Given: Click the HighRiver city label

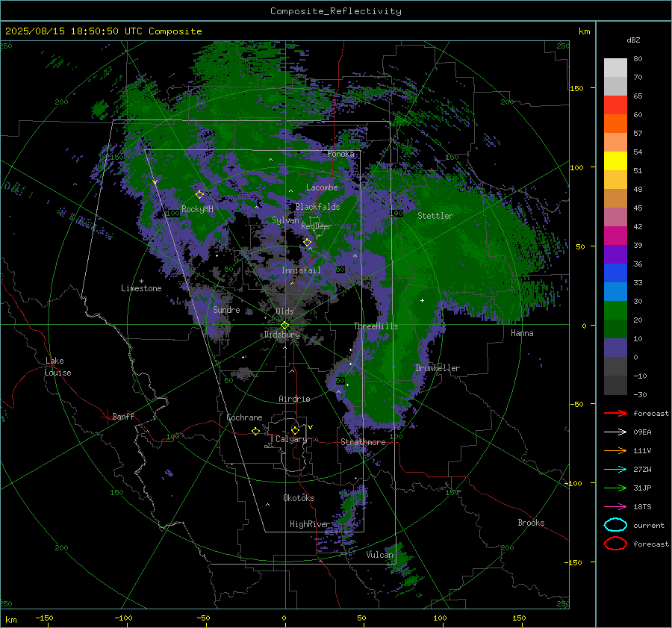Looking at the screenshot, I should point(310,524).
